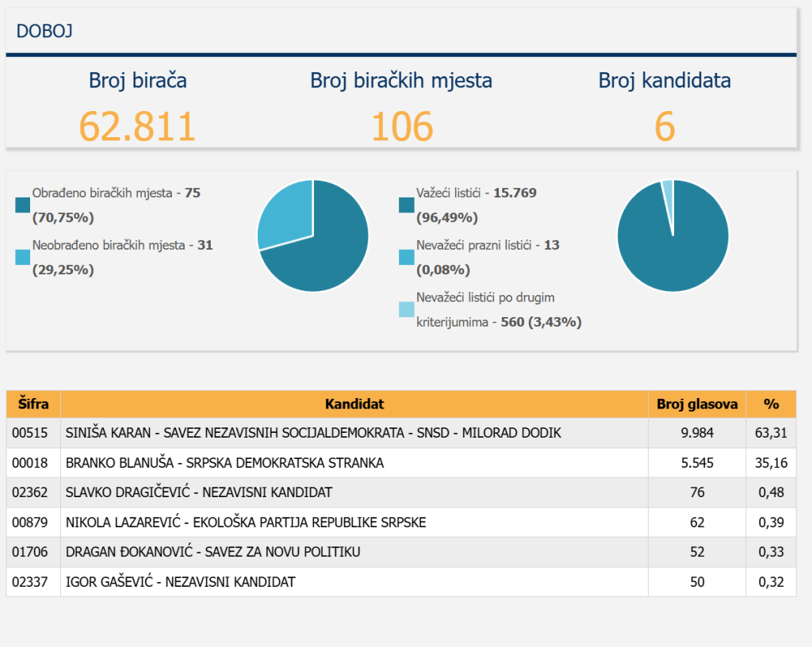Click the polling stations processed pie chart

click(312, 235)
